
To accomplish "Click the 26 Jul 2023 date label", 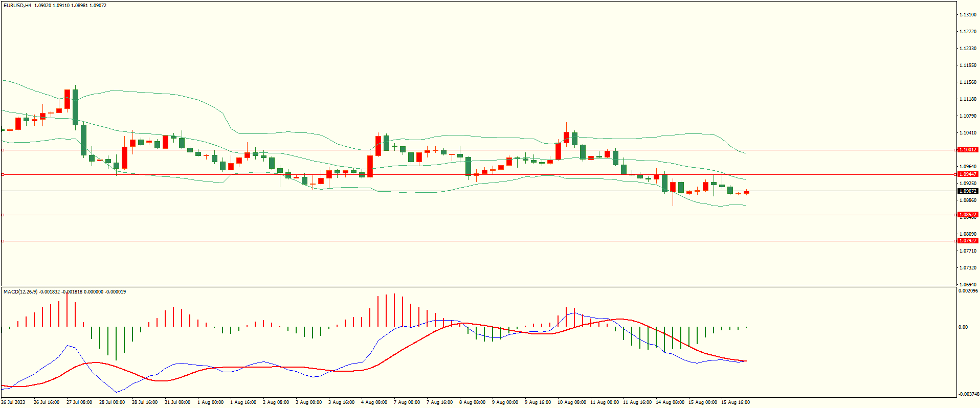I will (x=13, y=402).
